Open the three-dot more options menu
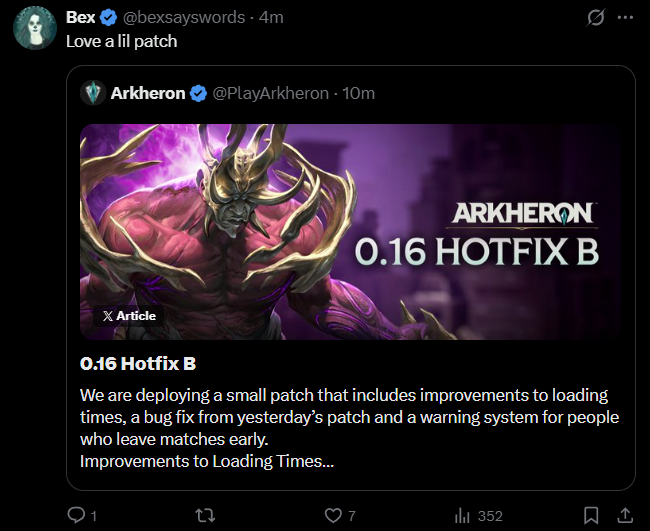Screen dimensions: 650x531 pos(625,17)
